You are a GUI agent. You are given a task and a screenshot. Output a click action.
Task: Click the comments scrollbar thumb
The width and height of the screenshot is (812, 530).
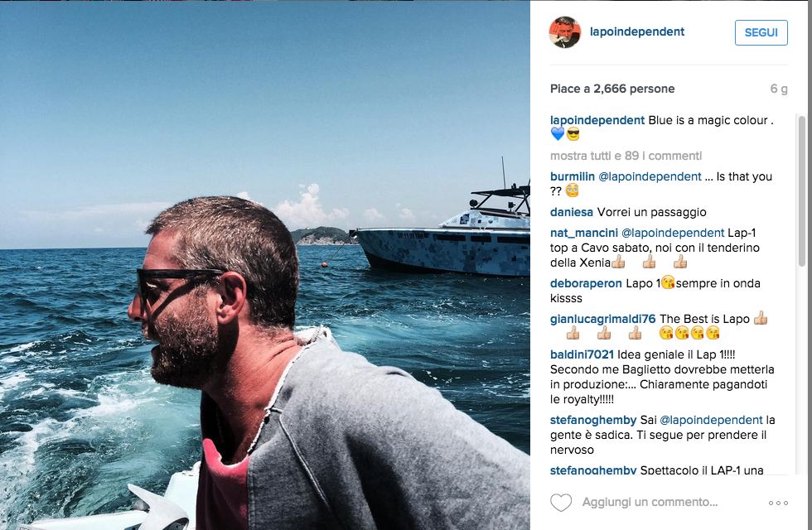click(x=802, y=191)
